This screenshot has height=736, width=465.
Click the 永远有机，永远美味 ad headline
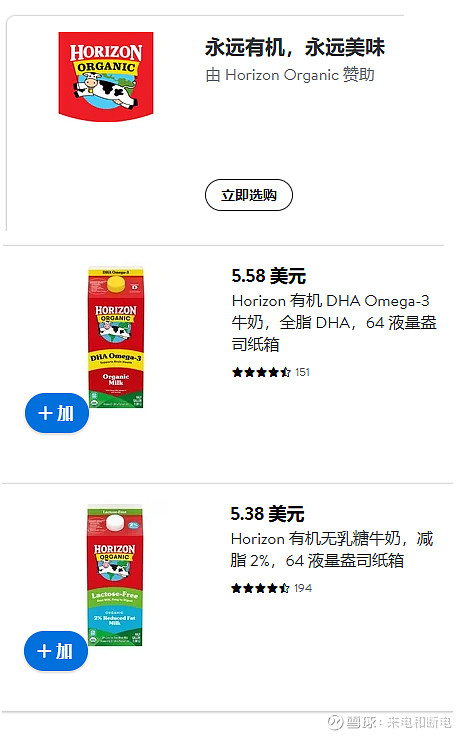pyautogui.click(x=295, y=47)
